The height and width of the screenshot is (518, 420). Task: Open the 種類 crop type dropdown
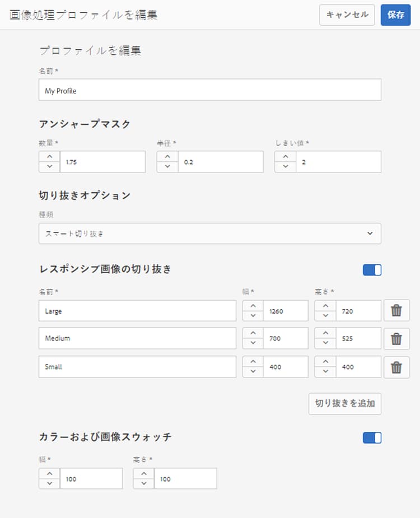(209, 234)
